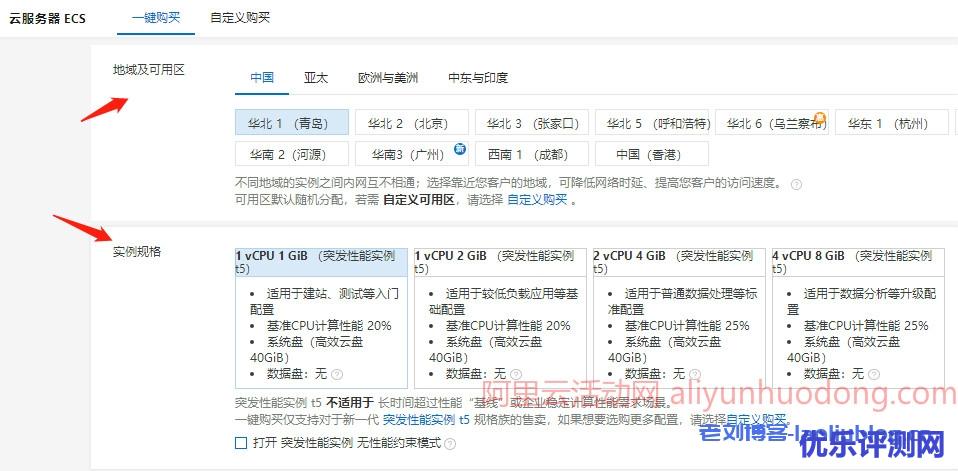
Task: Click data disk help icon in 2 vCPU 4 GiB card
Action: click(x=695, y=374)
